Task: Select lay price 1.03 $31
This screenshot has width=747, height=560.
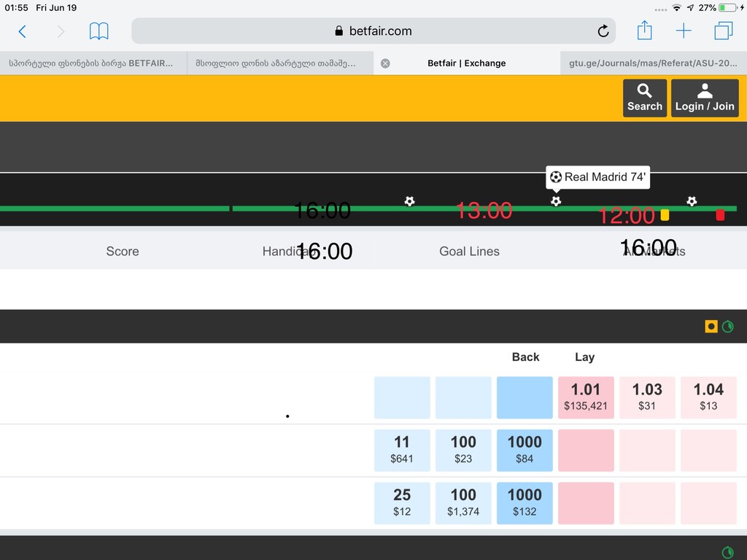Action: (x=647, y=397)
